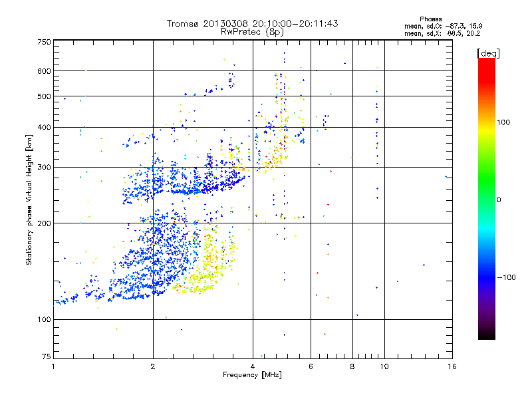The width and height of the screenshot is (532, 399).
Task: Click the y-axis label '100' at left
Action: [x=44, y=319]
